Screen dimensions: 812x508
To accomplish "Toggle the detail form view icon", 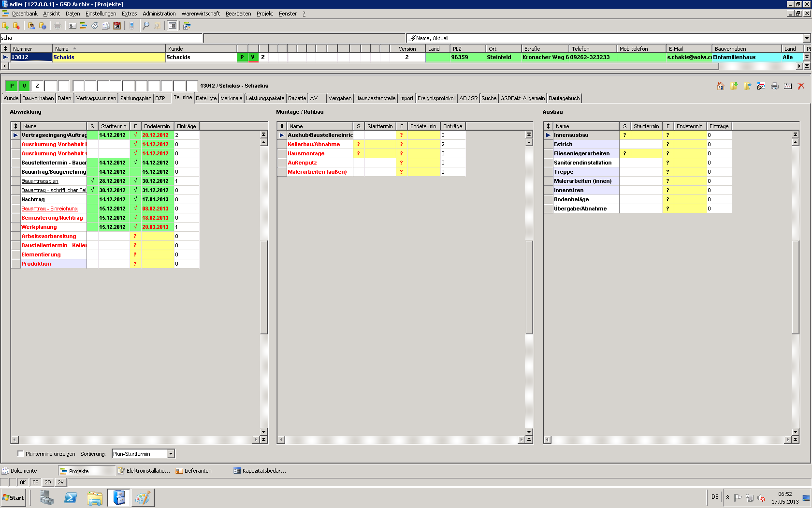I will point(172,26).
